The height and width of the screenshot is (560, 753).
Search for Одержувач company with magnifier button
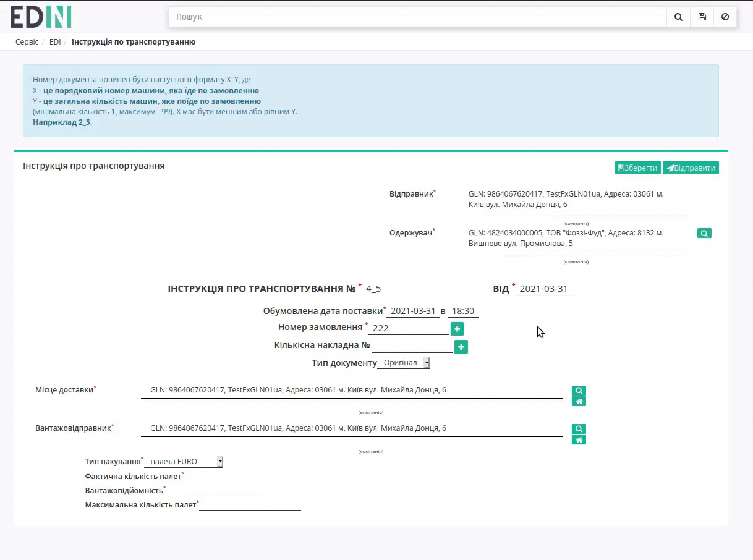(704, 233)
